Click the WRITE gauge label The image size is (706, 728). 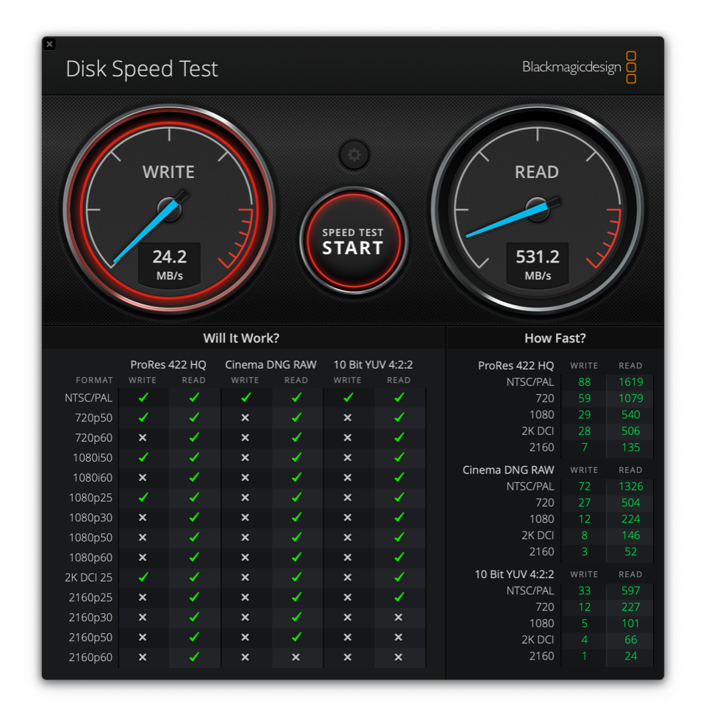pos(168,172)
